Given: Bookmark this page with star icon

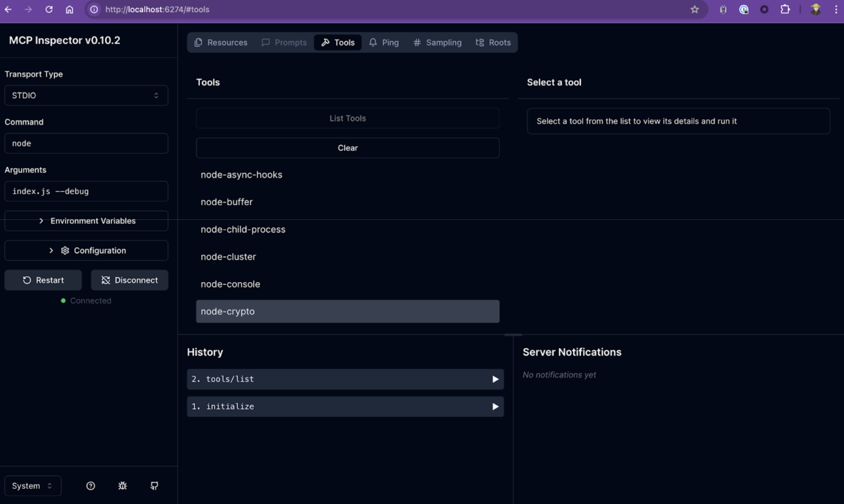Looking at the screenshot, I should [x=694, y=10].
